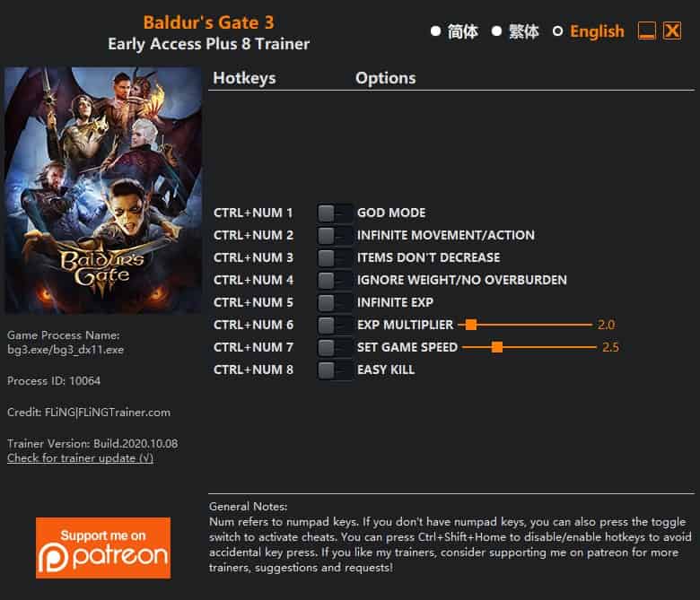
Task: Minimize the trainer window
Action: tap(646, 30)
